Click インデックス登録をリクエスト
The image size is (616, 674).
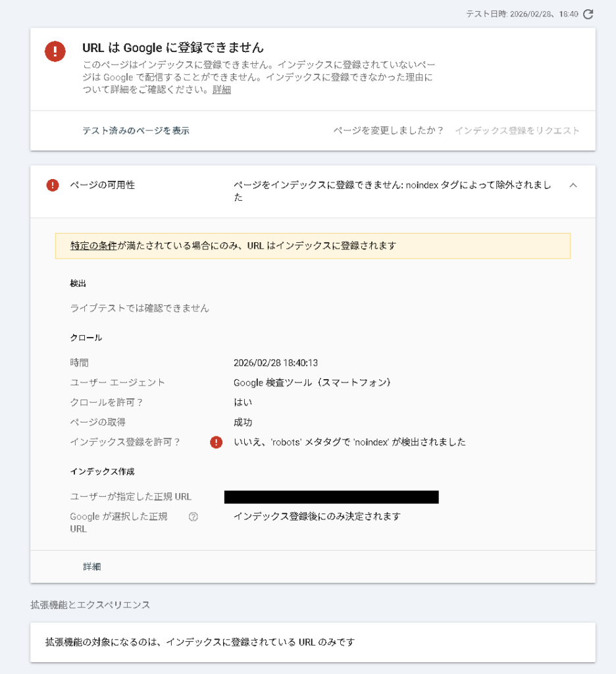(517, 130)
